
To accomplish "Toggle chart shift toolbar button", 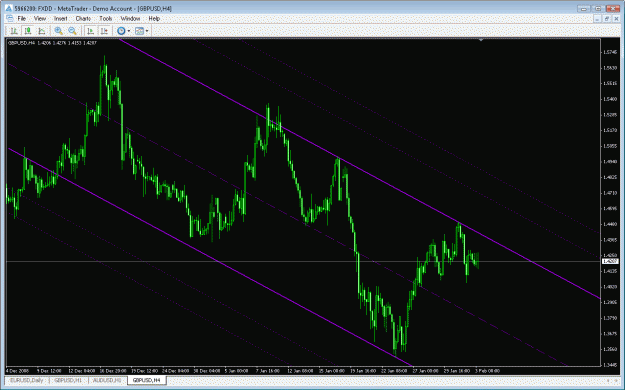I will click(x=104, y=31).
